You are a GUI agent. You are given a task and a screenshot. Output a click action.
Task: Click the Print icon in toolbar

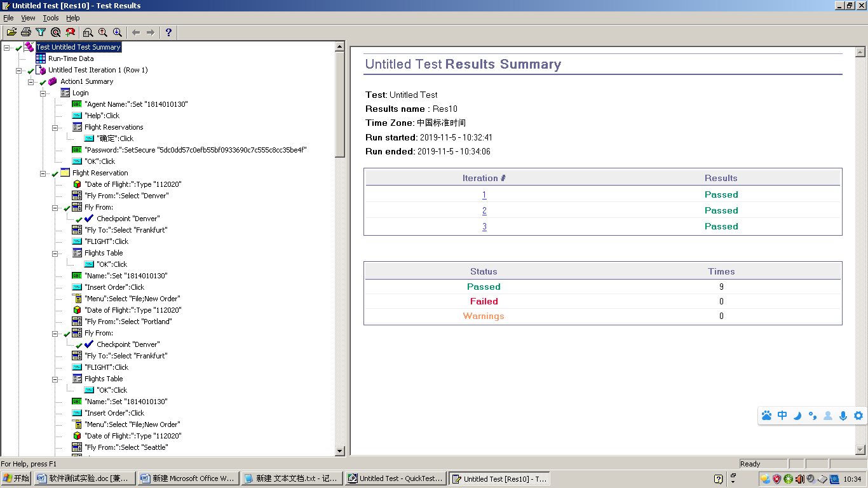(26, 32)
